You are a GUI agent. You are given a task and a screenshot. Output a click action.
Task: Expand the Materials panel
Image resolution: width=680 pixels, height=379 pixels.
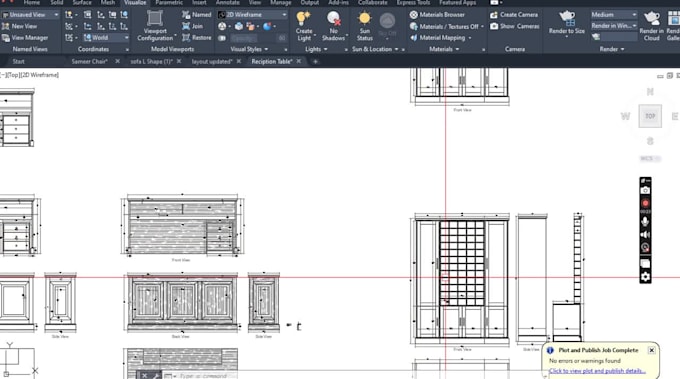tap(444, 49)
